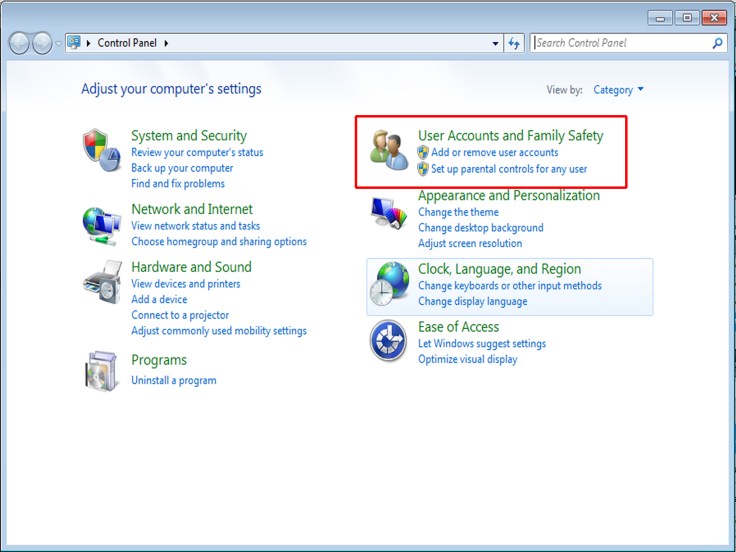Click the search magnifier icon
The image size is (736, 552).
717,43
